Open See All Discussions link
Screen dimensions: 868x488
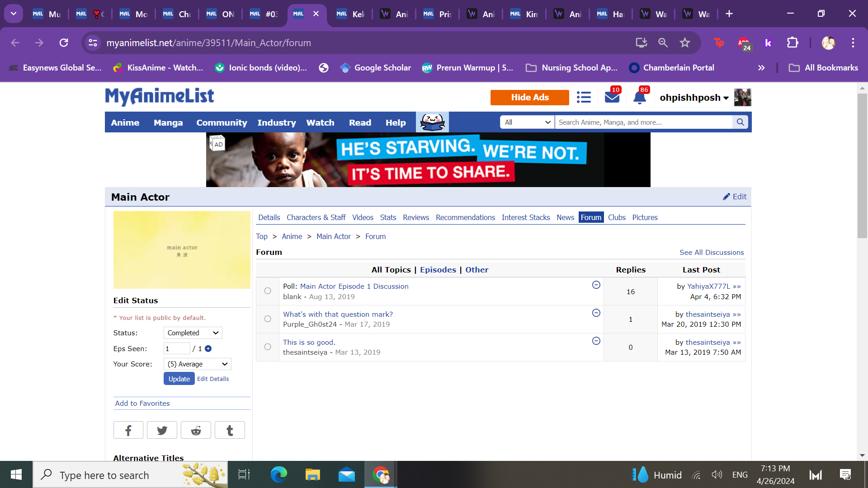[711, 253]
